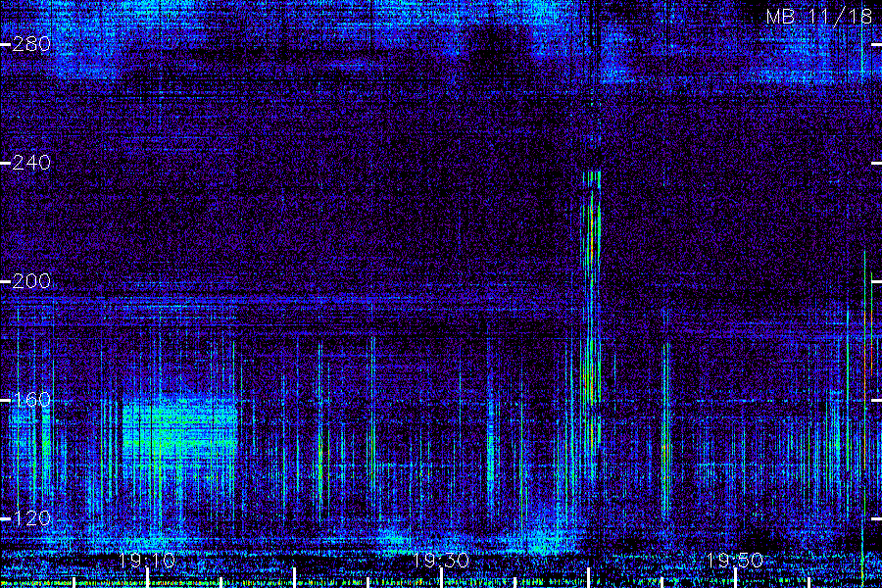Click the 120 frequency axis label
Screen dimensions: 882x588
31,518
